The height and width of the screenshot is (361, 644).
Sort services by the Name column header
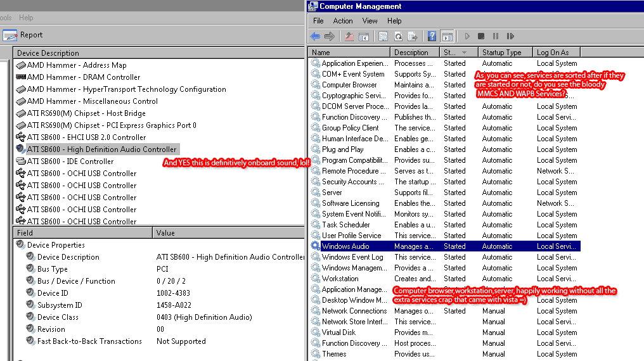(349, 53)
